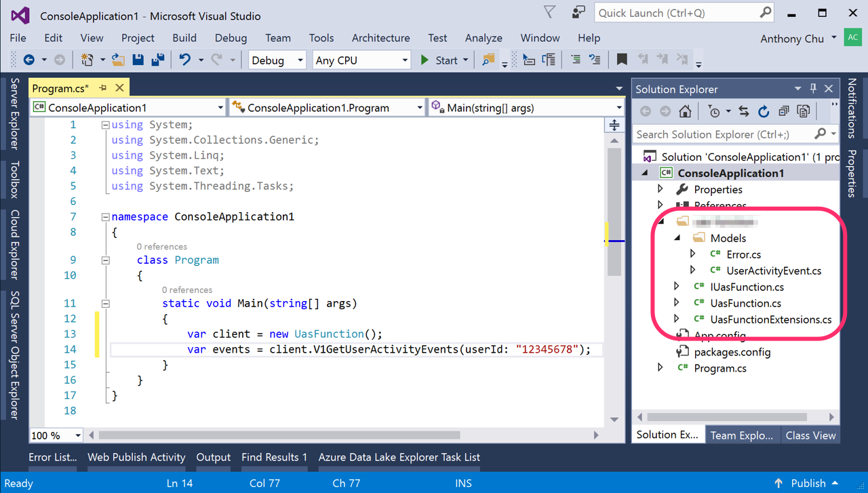Toggle auto-hide pin on Solution Explorer
Image resolution: width=868 pixels, height=493 pixels.
813,89
